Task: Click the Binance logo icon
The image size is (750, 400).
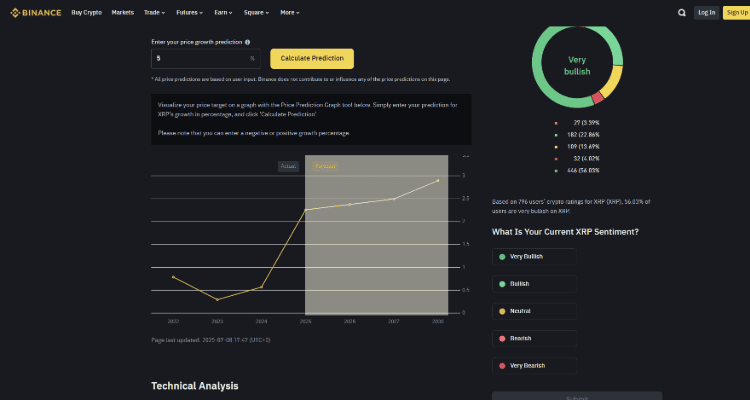Action: (15, 13)
